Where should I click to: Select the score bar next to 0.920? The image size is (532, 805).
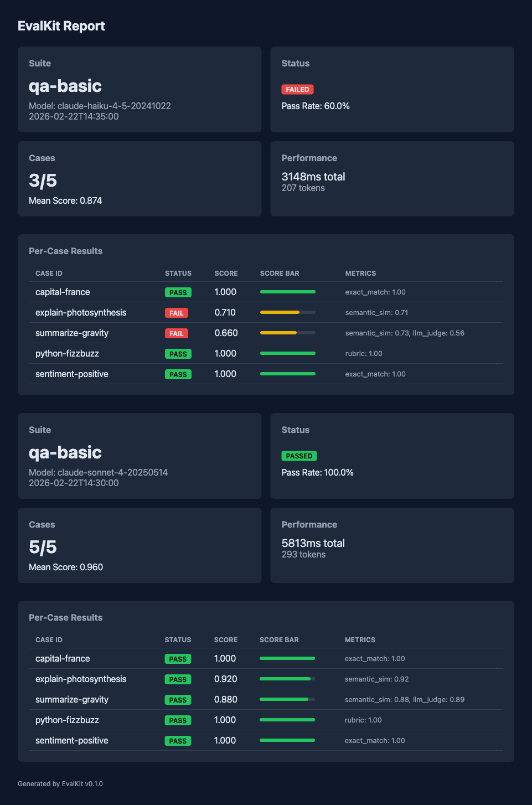coord(287,679)
